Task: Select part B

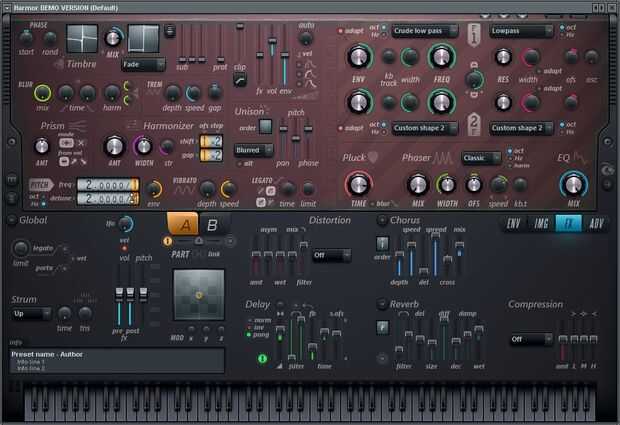Action: click(x=212, y=224)
